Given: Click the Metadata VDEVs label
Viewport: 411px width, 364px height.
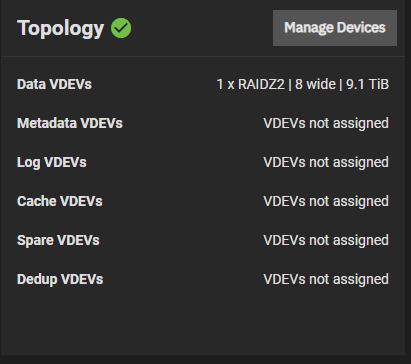Looking at the screenshot, I should 70,123.
